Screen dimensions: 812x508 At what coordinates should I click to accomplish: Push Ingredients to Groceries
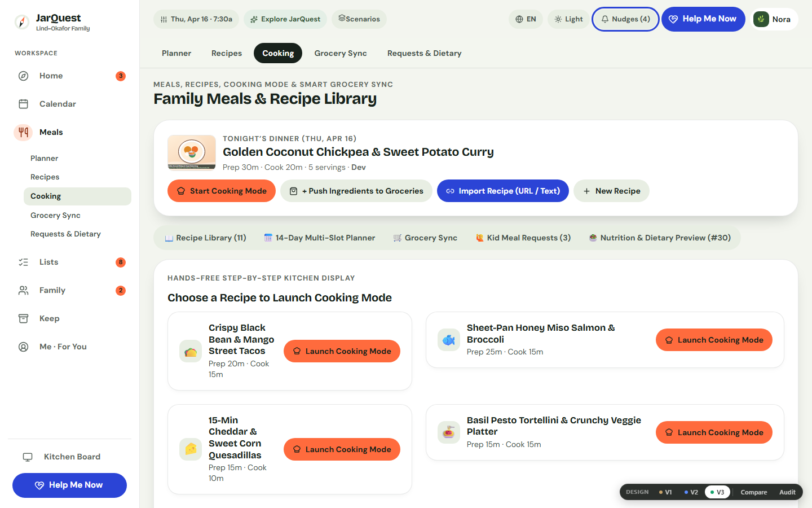[356, 191]
